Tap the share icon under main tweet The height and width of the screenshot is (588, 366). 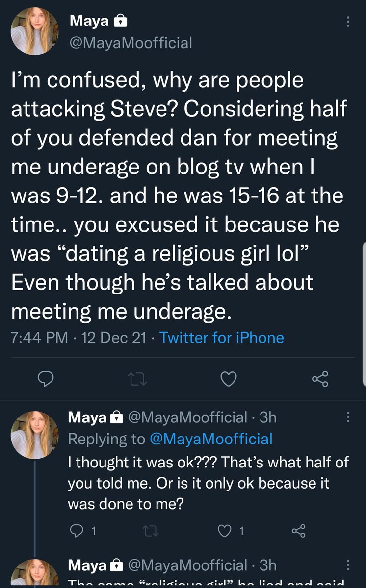coord(320,378)
